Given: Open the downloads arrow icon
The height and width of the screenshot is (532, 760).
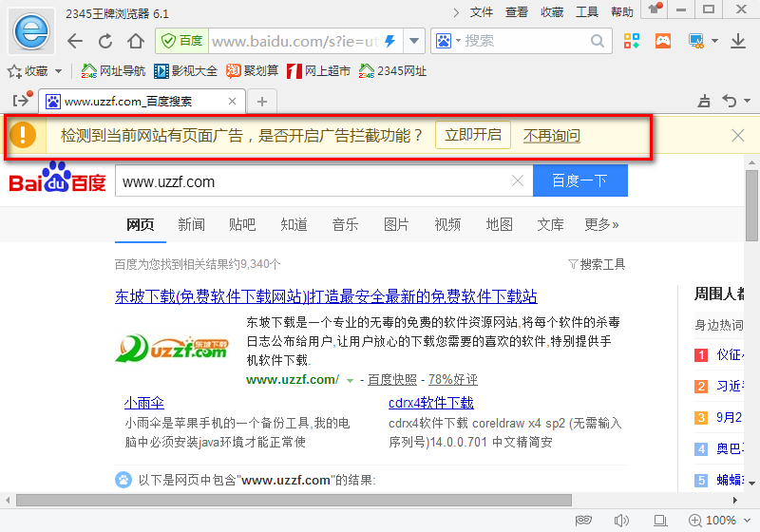Looking at the screenshot, I should pos(738,41).
